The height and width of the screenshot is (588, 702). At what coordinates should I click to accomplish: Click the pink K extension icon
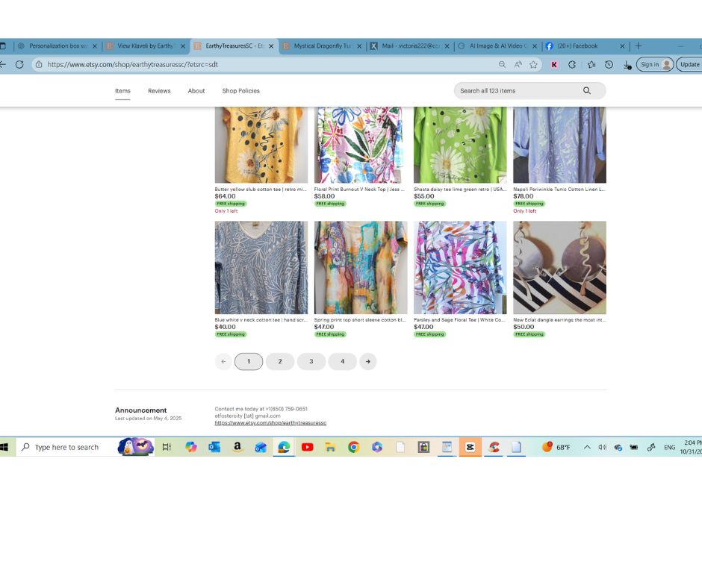click(554, 64)
